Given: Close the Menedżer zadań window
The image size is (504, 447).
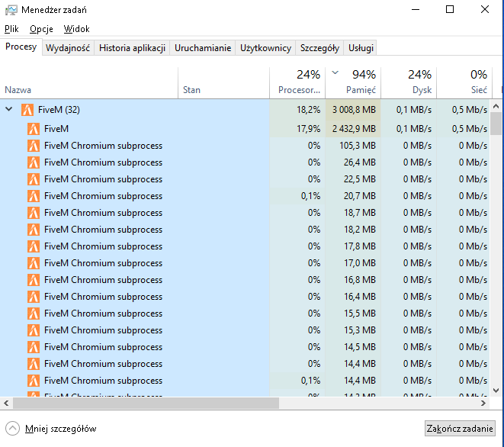Looking at the screenshot, I should pyautogui.click(x=485, y=10).
